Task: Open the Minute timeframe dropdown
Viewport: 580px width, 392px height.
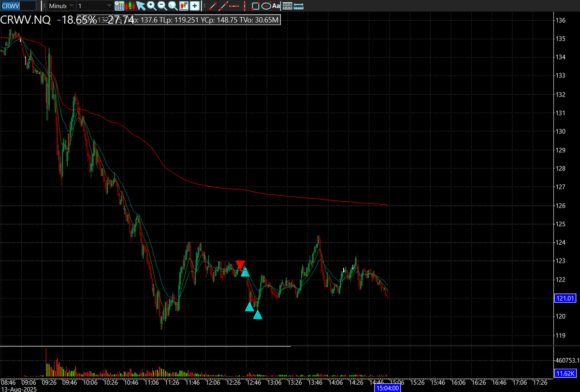Action: click(x=61, y=6)
